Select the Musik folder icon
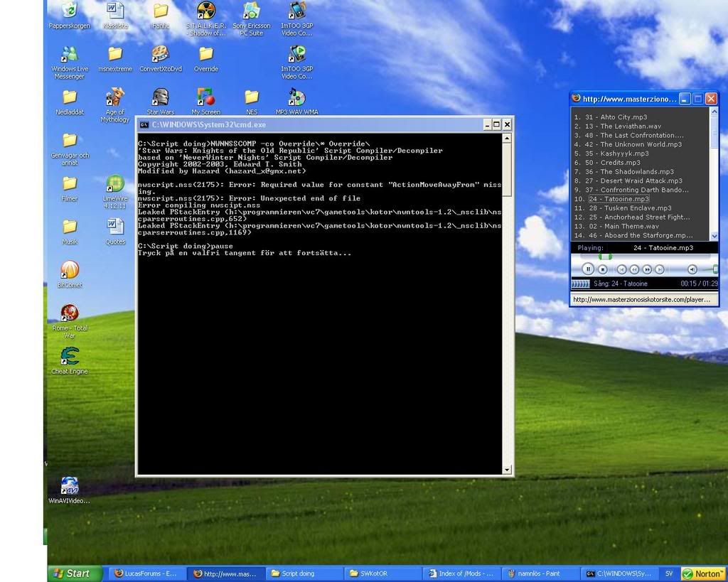Viewport: 728px width, 582px height. (x=70, y=232)
